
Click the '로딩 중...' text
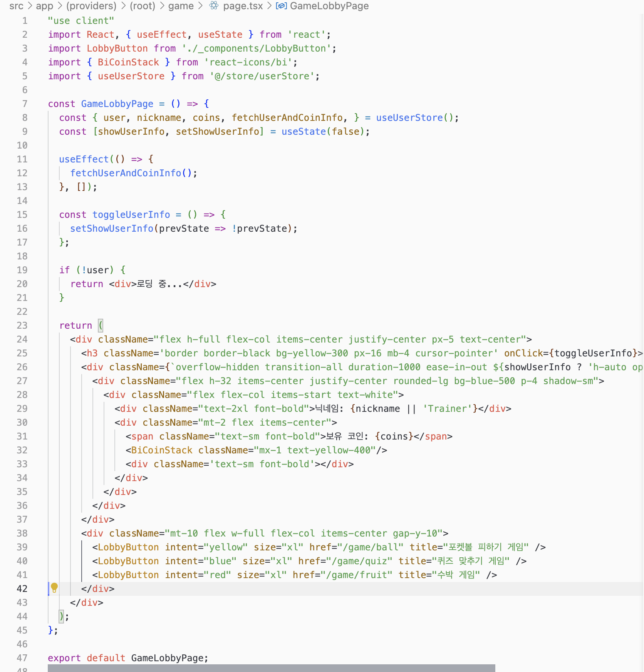tap(159, 284)
